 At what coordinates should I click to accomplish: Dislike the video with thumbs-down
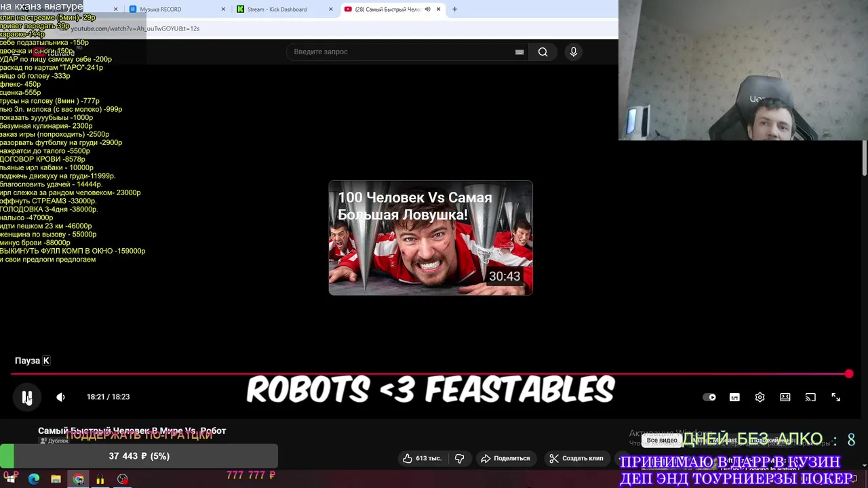[x=459, y=458]
